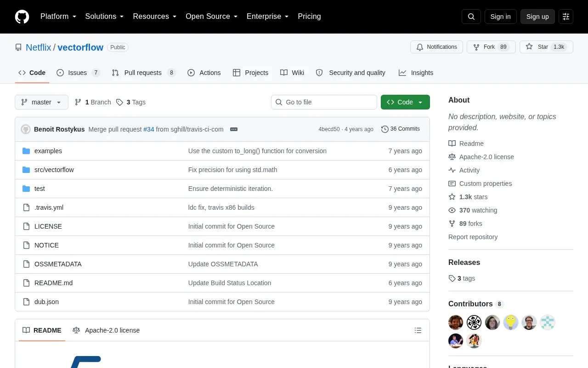The width and height of the screenshot is (588, 368).
Task: Open the README outline list icon
Action: [x=418, y=330]
